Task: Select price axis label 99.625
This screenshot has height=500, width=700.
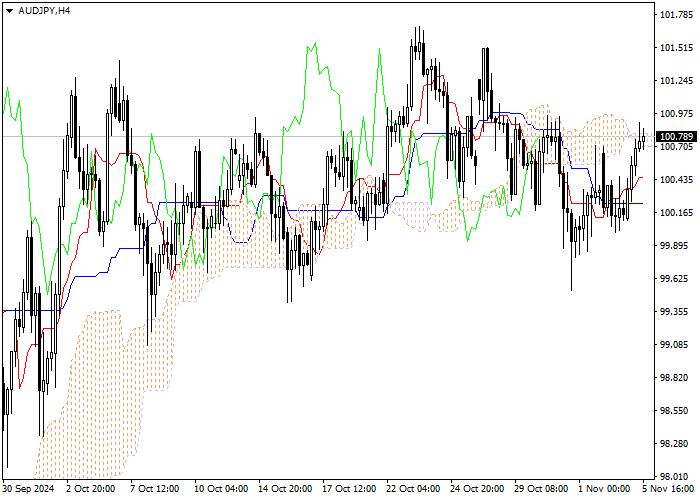Action: coord(676,279)
